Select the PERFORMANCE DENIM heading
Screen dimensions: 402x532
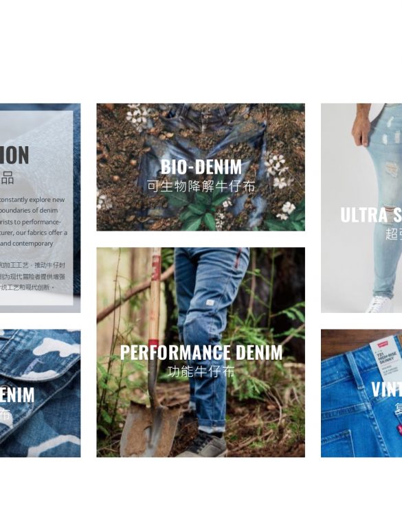pyautogui.click(x=201, y=352)
